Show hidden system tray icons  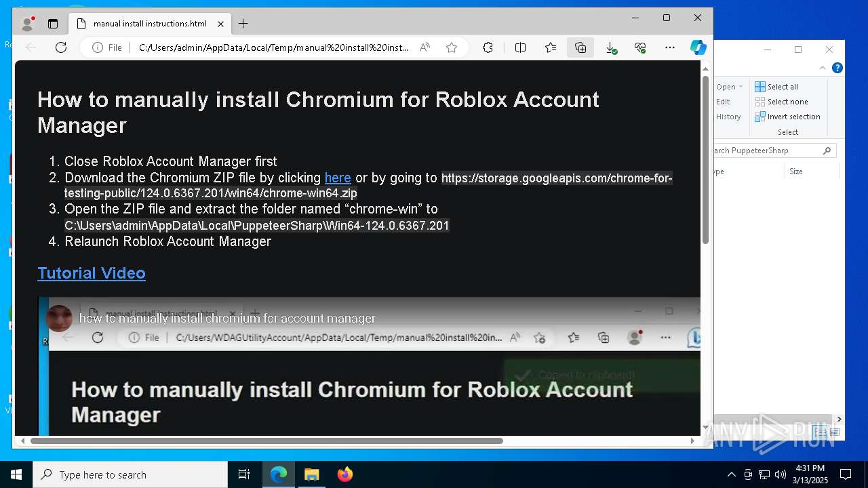click(x=731, y=474)
